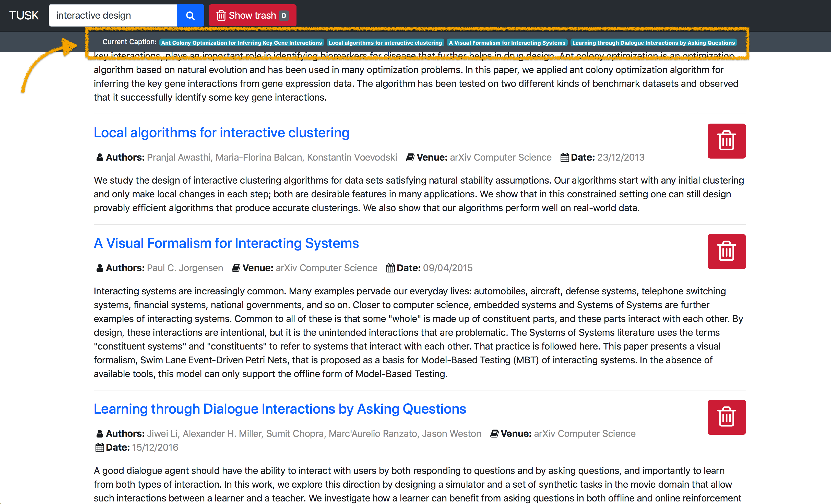Click the book venue icon in Visual Formalism row

click(236, 268)
